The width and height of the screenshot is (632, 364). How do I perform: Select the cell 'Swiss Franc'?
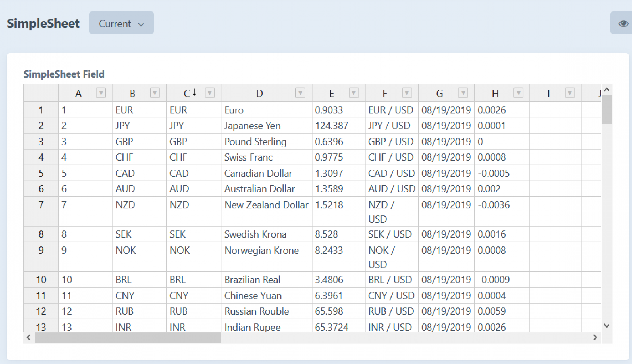[267, 157]
